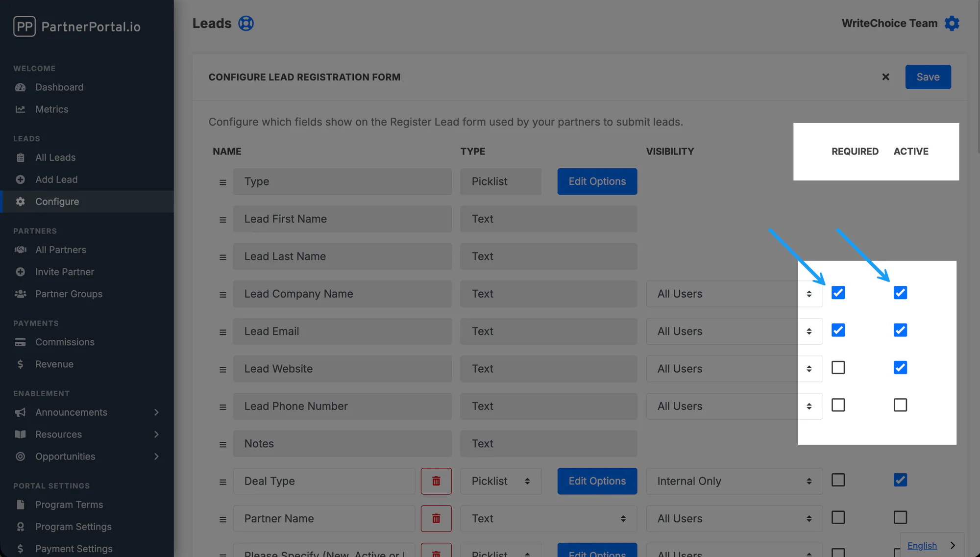Viewport: 980px width, 557px height.
Task: Open visibility dropdown for Lead Website
Action: coord(734,369)
